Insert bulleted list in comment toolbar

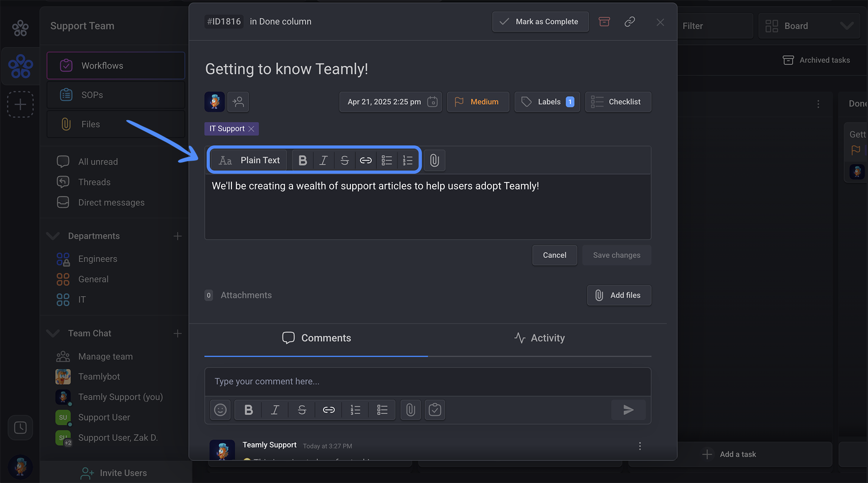pyautogui.click(x=382, y=410)
